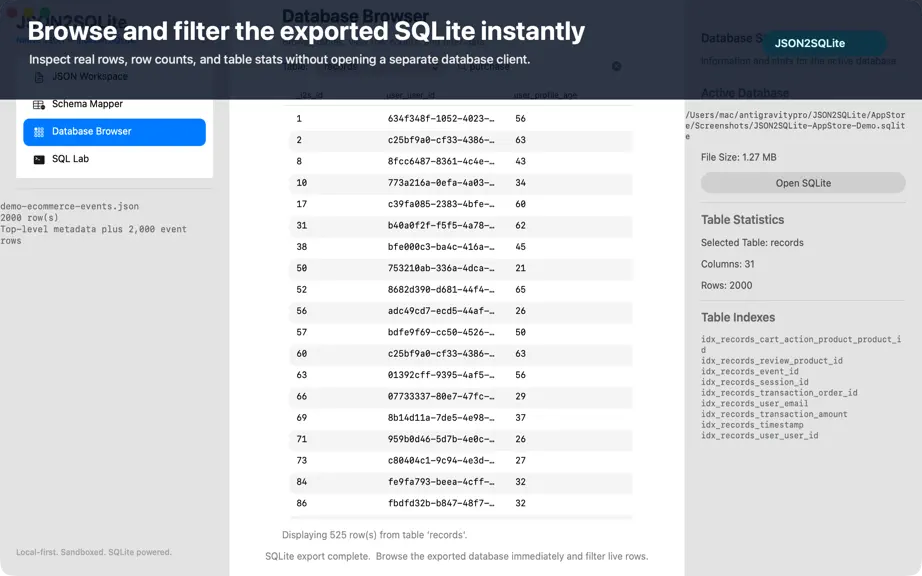
Task: Sort by the user_user_id column header
Action: tap(410, 95)
